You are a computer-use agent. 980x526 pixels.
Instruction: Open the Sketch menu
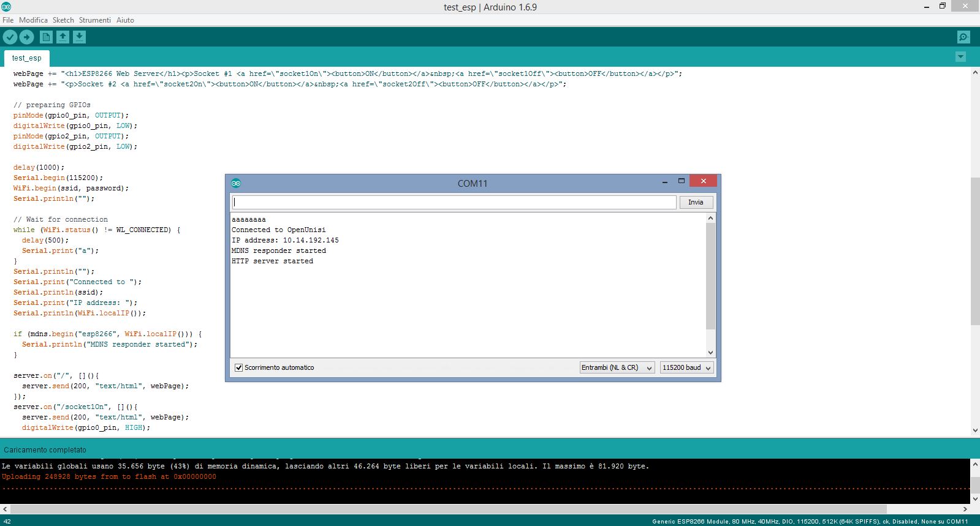tap(63, 20)
